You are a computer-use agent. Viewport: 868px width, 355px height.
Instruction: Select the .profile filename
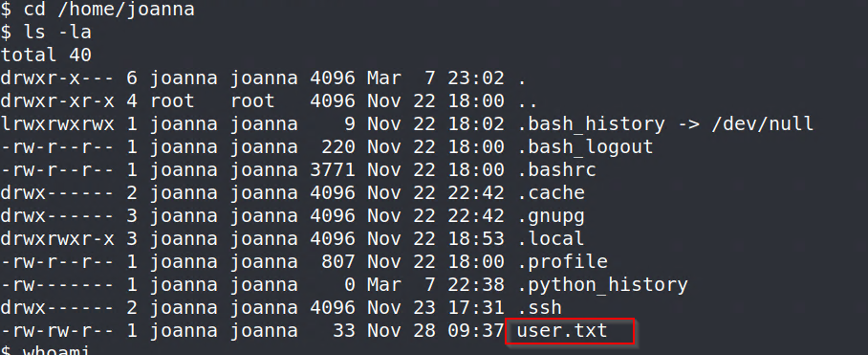562,261
